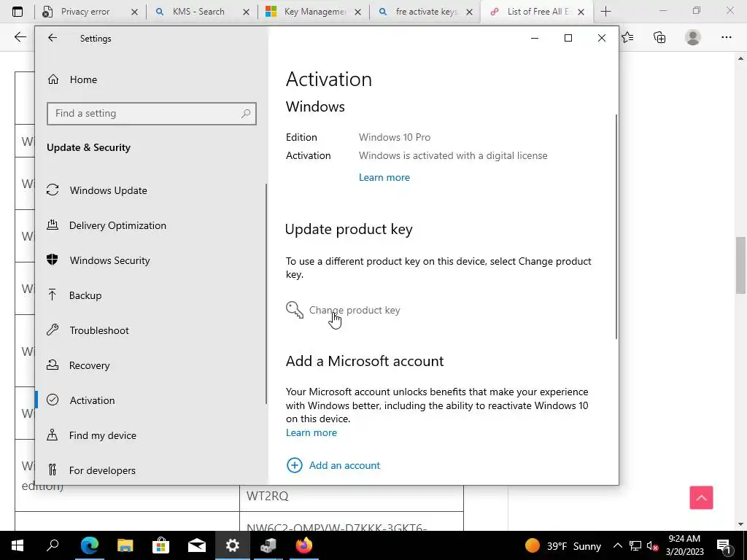Click the Settings sidebar scrollbar
This screenshot has width=747, height=560.
click(x=266, y=294)
